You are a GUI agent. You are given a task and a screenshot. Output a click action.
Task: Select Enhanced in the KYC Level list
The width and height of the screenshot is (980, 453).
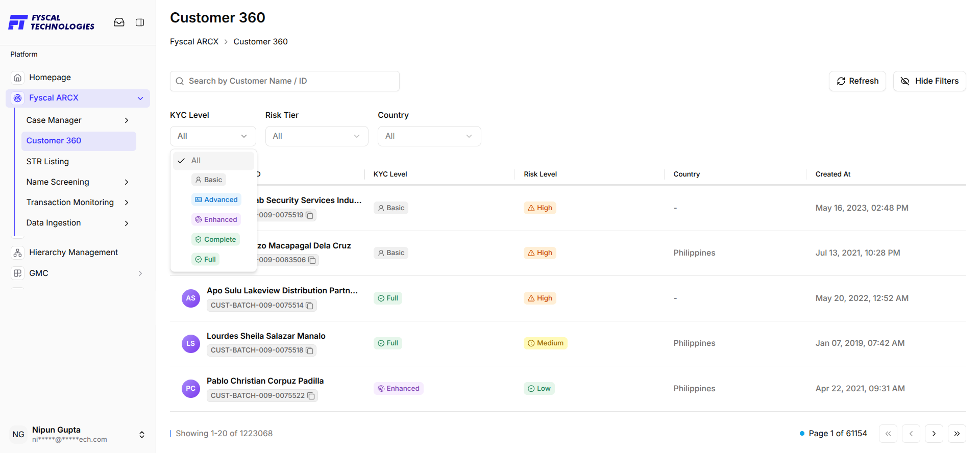[216, 220]
